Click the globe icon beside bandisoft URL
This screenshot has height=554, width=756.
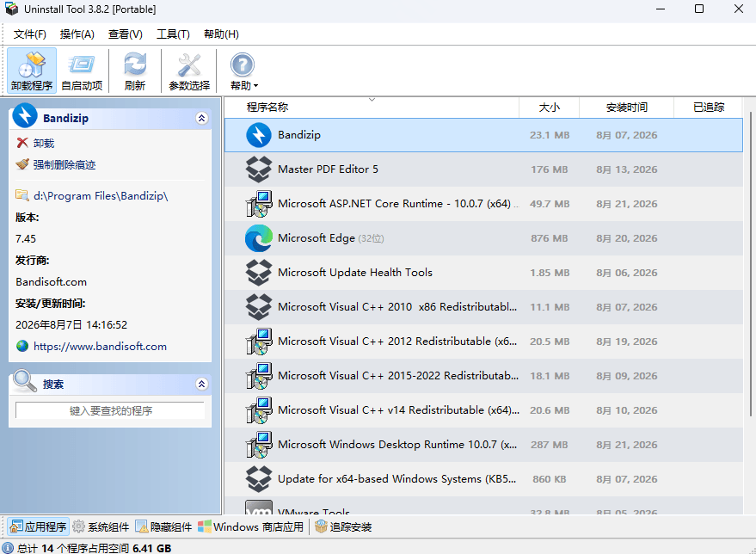22,346
